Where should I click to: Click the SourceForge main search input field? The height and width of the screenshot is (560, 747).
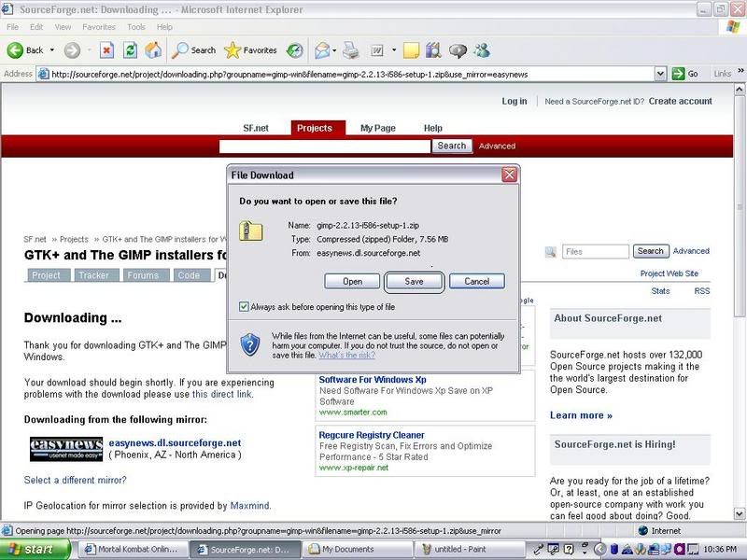(x=325, y=147)
